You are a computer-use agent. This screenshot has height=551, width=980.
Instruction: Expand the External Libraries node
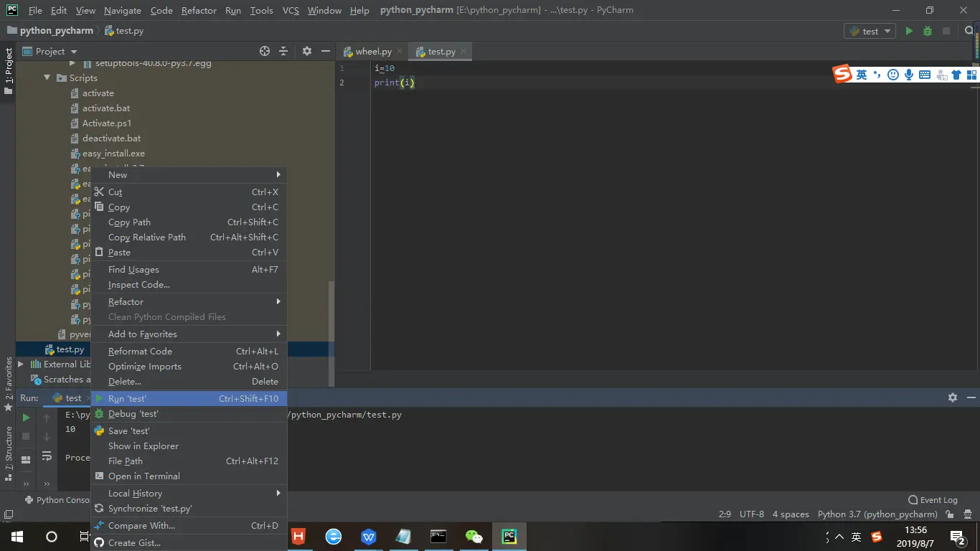(21, 364)
